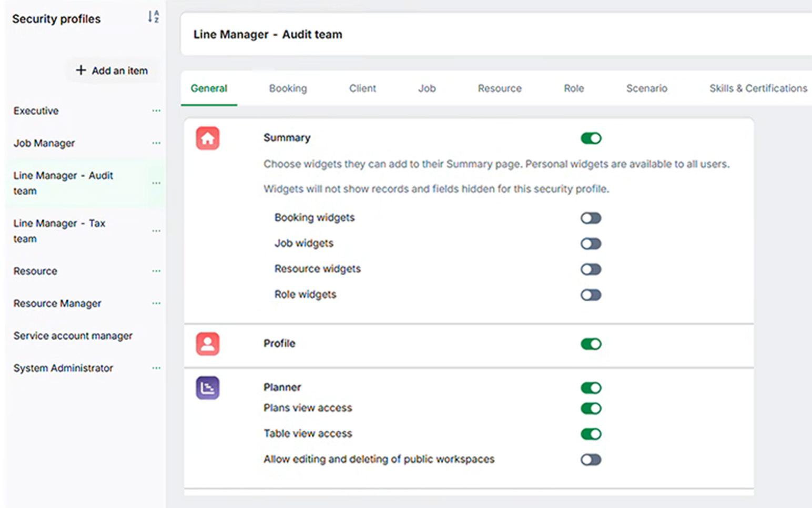
Task: Open Line Manager - Tax team options menu
Action: pyautogui.click(x=156, y=231)
